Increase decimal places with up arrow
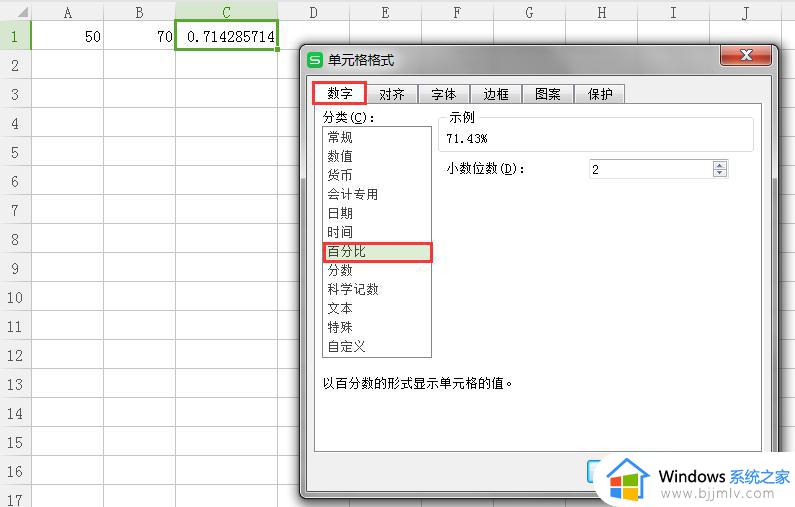The height and width of the screenshot is (507, 795). (x=719, y=165)
